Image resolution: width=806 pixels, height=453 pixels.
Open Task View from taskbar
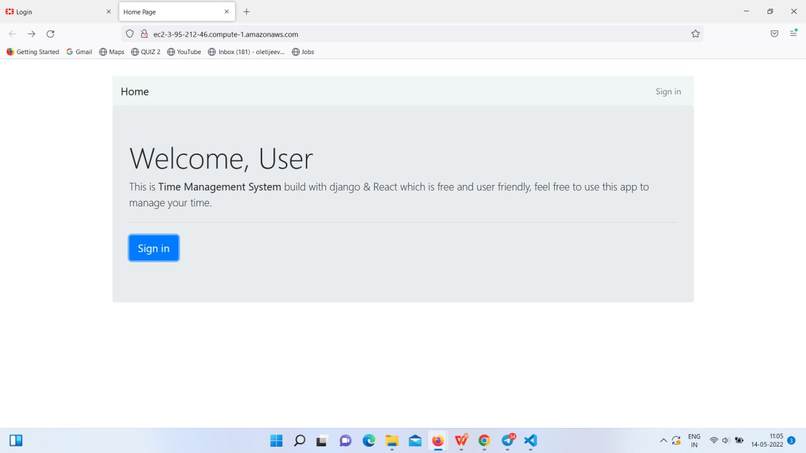tap(322, 441)
